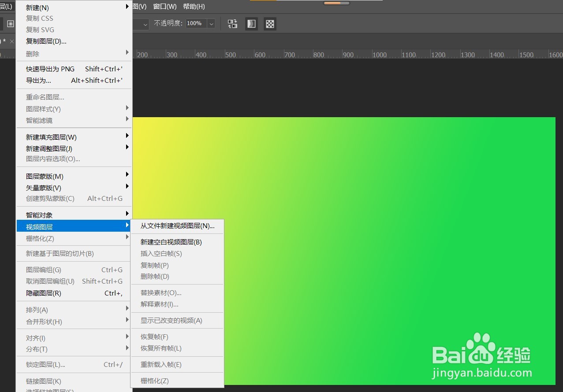This screenshot has width=563, height=392.
Task: Open the 帮助(H) menu
Action: [x=194, y=6]
